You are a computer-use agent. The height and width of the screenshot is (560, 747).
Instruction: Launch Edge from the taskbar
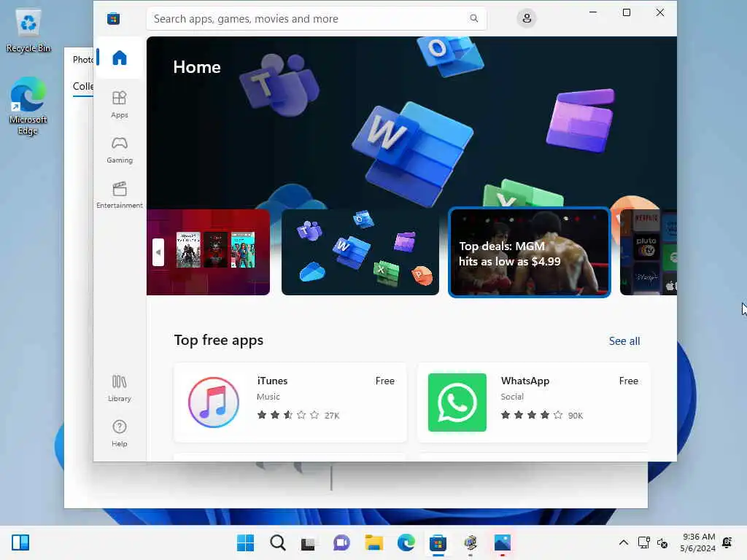point(406,542)
